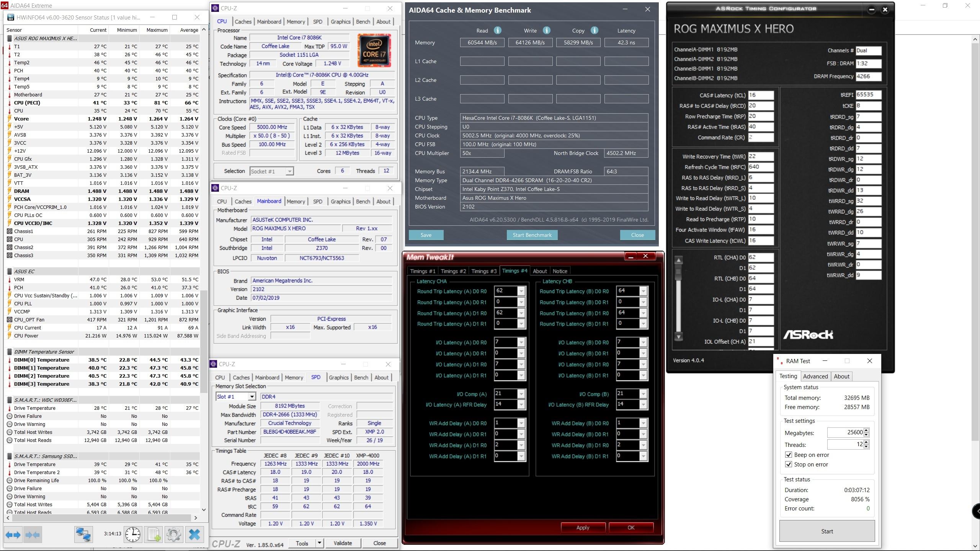Click ASRock RTL section scrollbar thumb

click(x=678, y=272)
